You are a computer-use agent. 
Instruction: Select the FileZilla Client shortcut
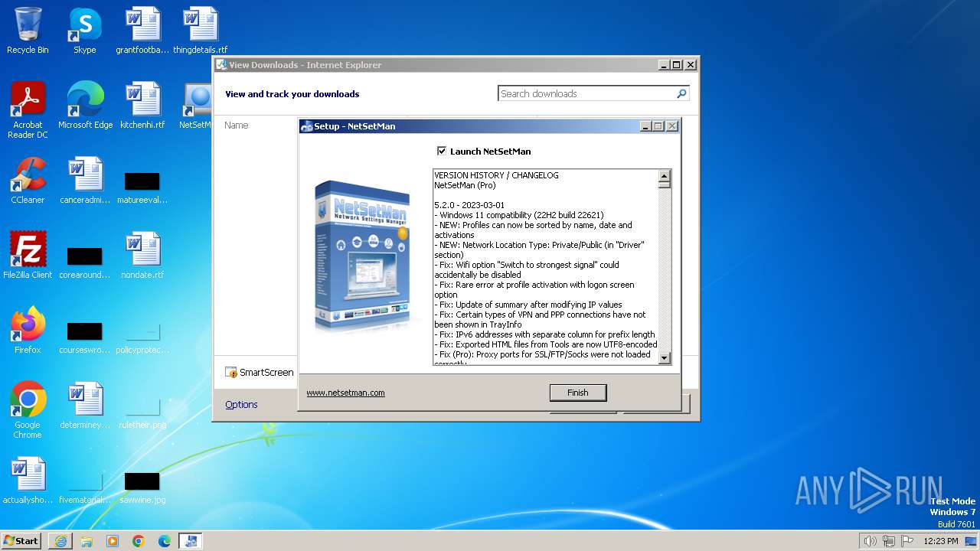click(x=28, y=256)
